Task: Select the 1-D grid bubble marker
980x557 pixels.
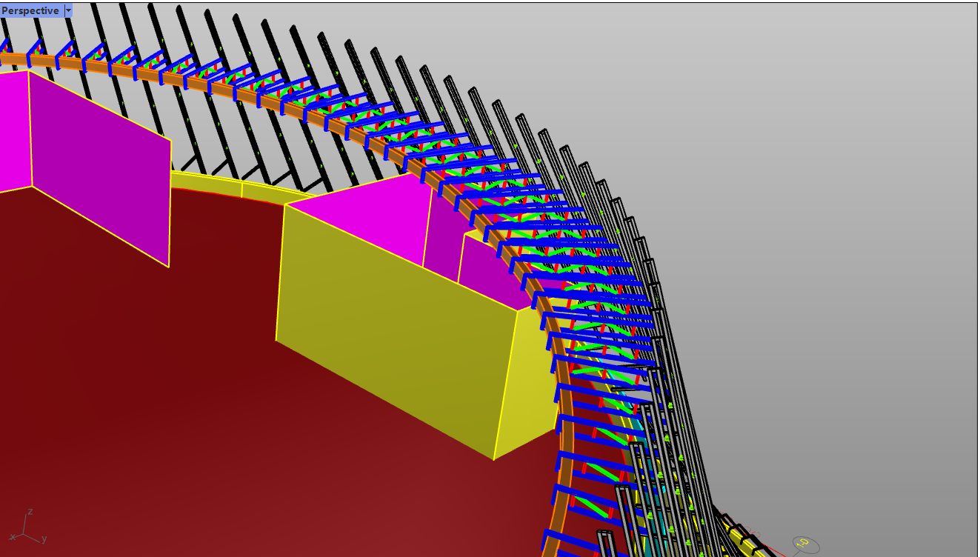Action: coord(804,544)
